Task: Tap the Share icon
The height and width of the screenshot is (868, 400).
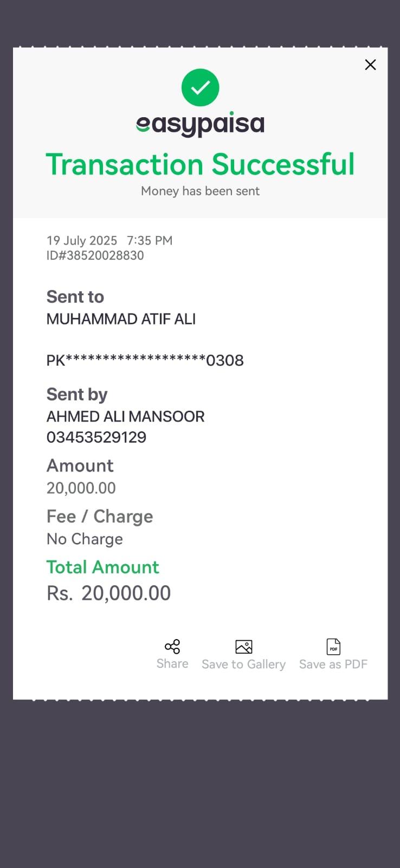Action: [172, 646]
